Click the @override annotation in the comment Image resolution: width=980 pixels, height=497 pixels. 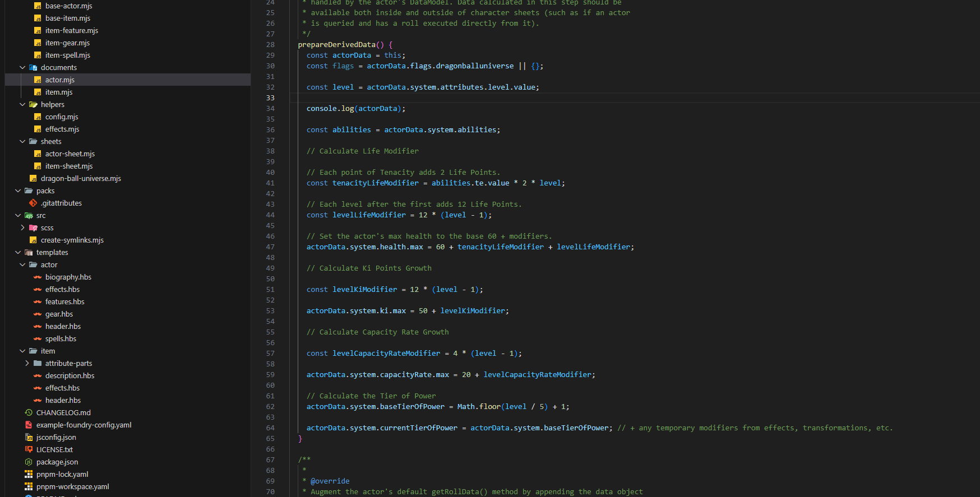pyautogui.click(x=330, y=481)
